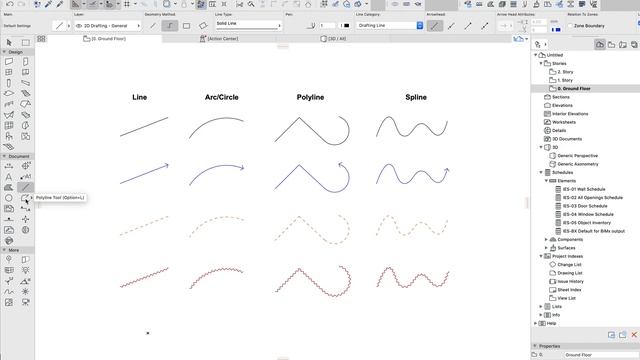
Task: Collapse the Schedules tree node
Action: pos(541,172)
